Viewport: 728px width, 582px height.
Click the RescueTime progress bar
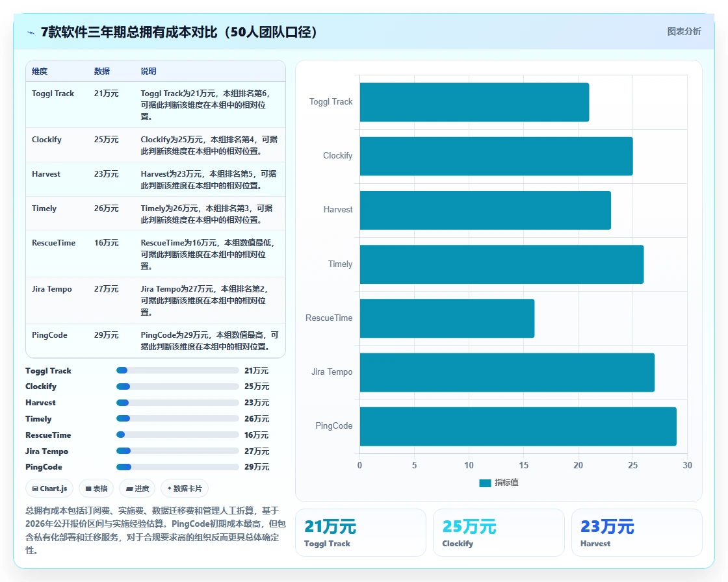pos(177,435)
